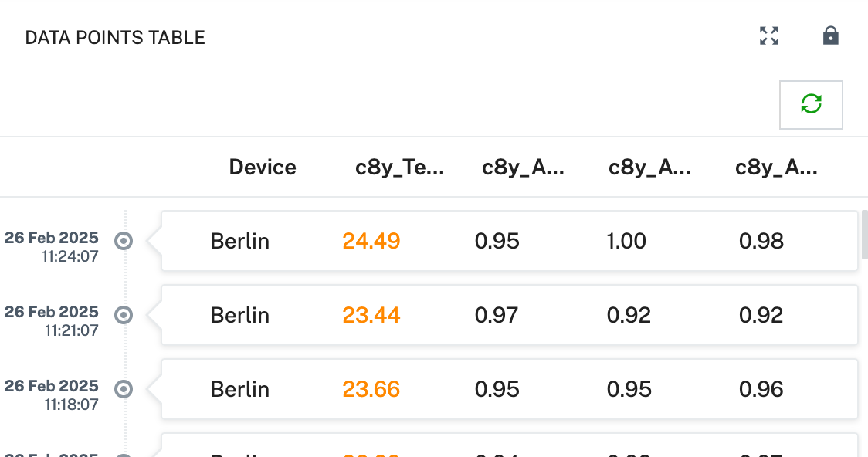This screenshot has height=457, width=868.
Task: Select the Berlin row at 11:24:07
Action: pos(240,242)
